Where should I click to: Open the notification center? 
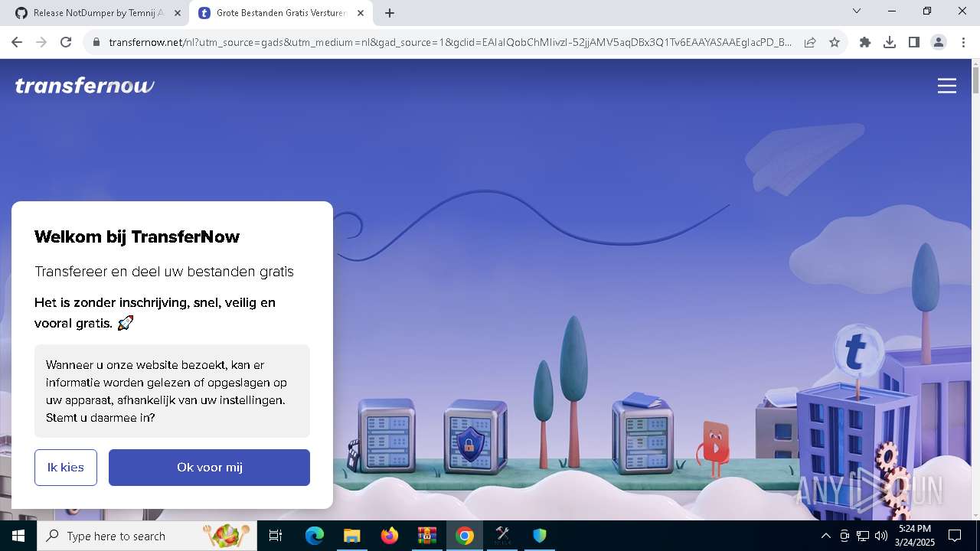pyautogui.click(x=955, y=536)
